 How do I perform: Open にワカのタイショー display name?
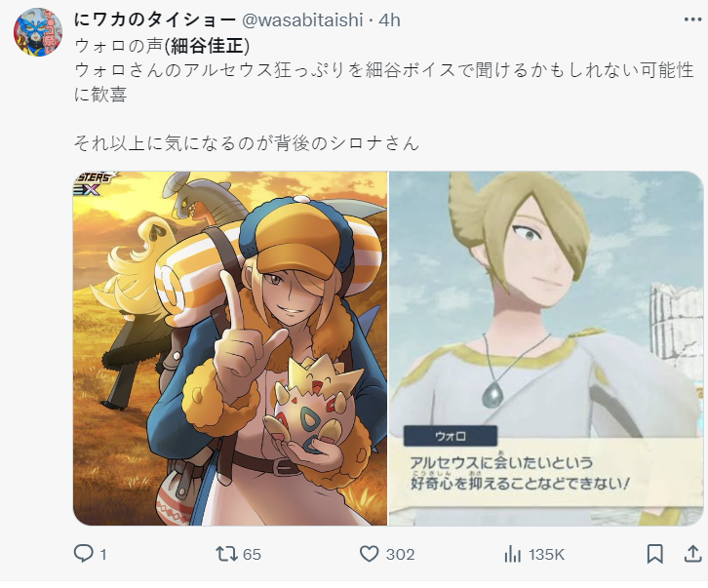tap(155, 20)
